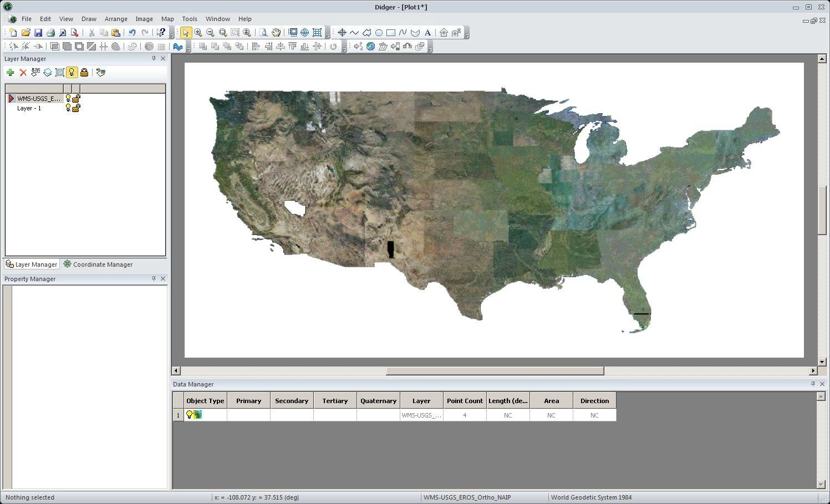The height and width of the screenshot is (504, 830).
Task: Toggle the padlock of WMS-USGS layer
Action: 77,98
